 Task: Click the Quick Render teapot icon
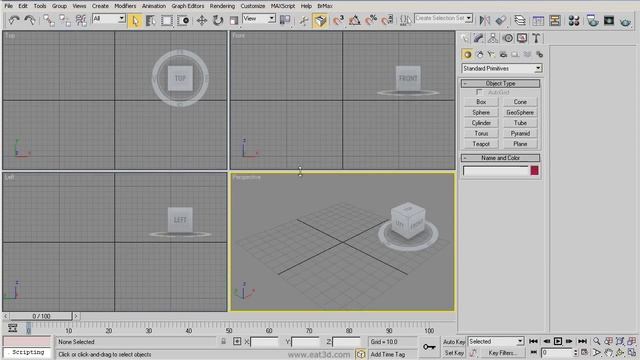click(x=625, y=20)
